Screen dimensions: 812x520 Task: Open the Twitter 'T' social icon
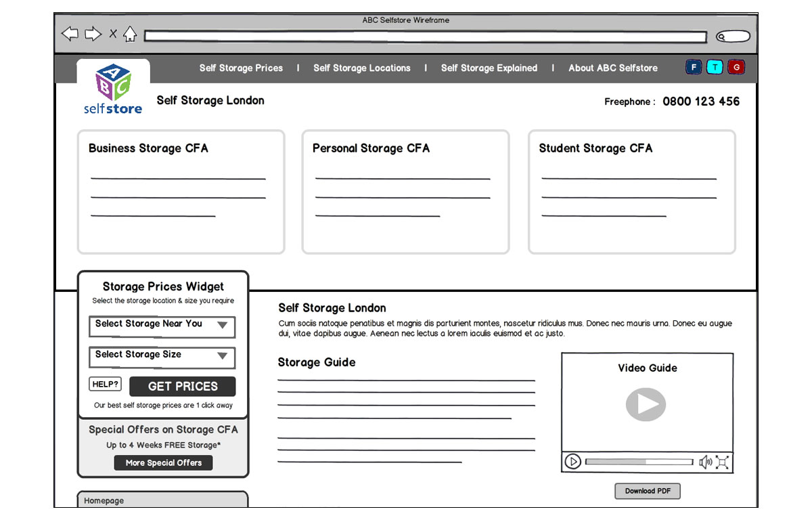(715, 68)
